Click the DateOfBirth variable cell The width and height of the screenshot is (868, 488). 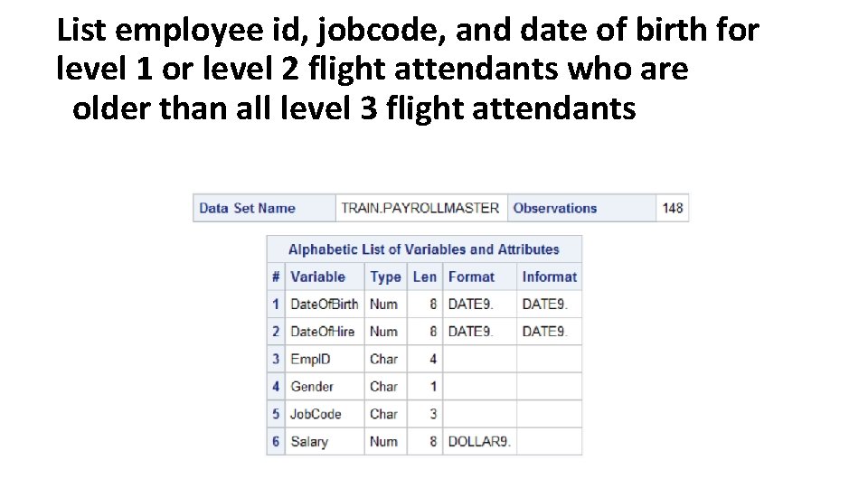tap(325, 305)
